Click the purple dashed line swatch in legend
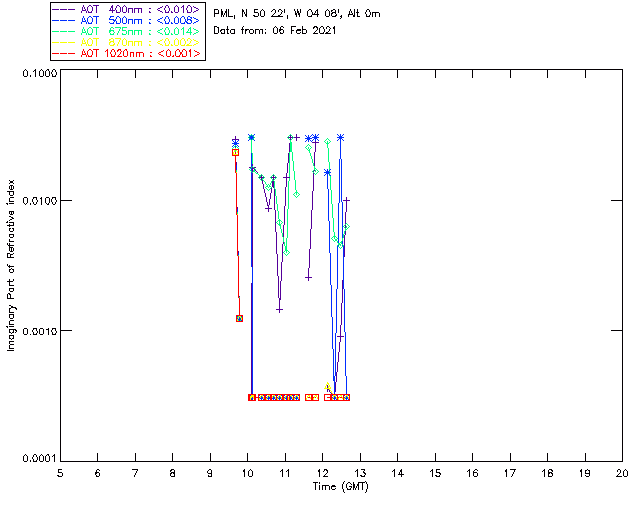 [x=64, y=9]
